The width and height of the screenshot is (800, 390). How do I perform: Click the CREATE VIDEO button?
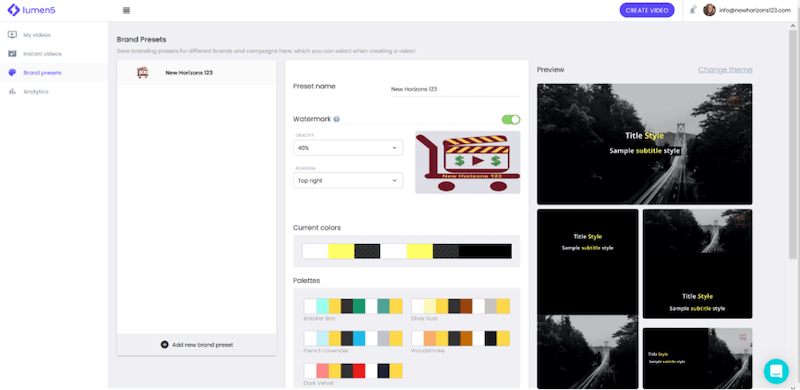(x=647, y=10)
